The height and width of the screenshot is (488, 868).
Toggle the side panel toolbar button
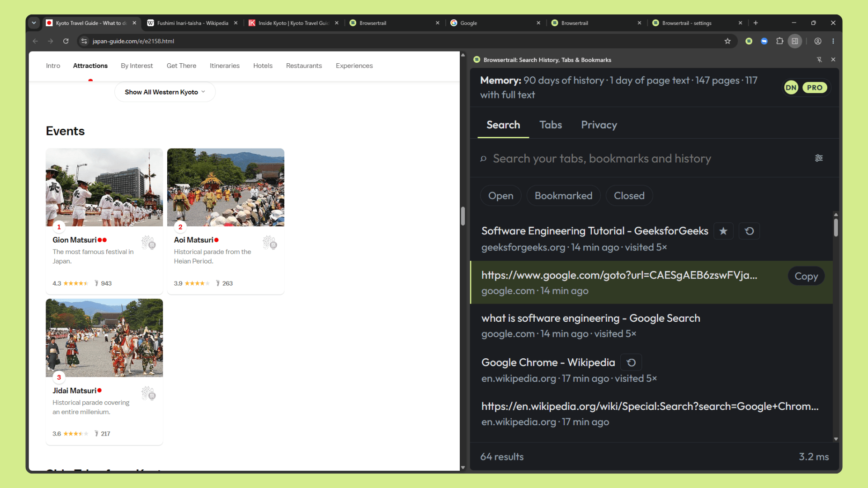[x=795, y=41]
